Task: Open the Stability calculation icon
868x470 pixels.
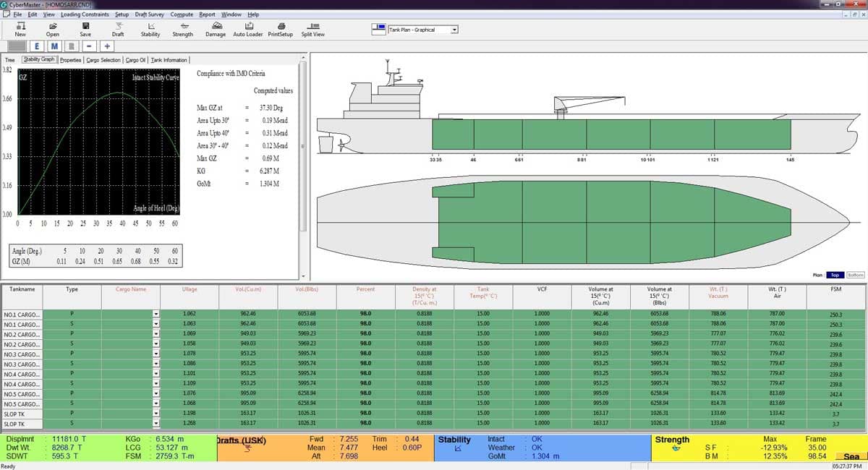Action: (x=150, y=29)
